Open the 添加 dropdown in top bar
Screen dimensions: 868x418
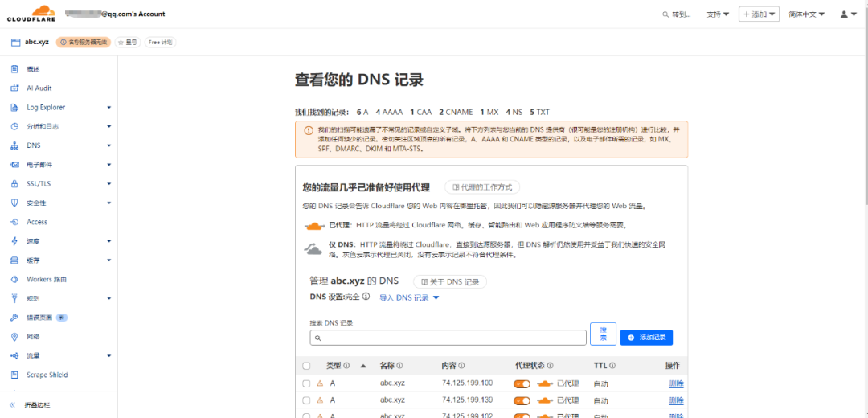click(x=759, y=14)
